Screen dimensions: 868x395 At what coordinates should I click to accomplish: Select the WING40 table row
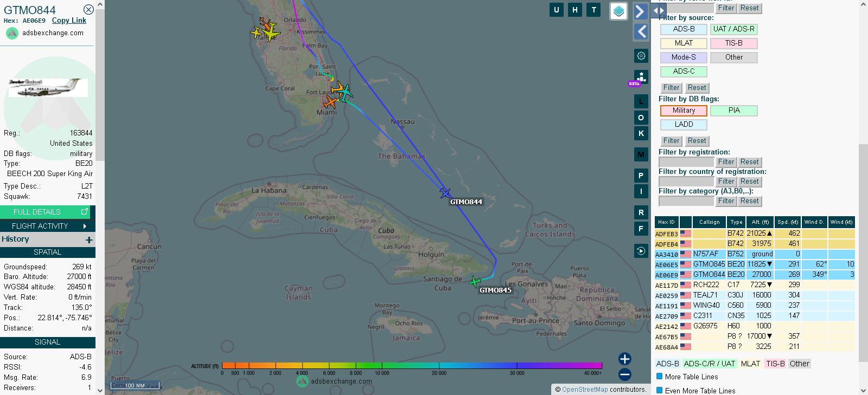click(x=755, y=306)
